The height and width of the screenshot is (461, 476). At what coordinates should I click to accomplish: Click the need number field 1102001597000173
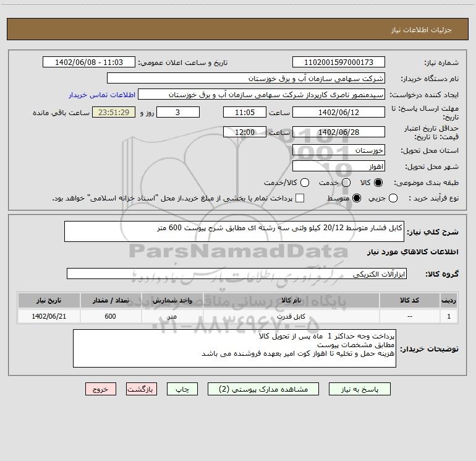click(x=339, y=62)
